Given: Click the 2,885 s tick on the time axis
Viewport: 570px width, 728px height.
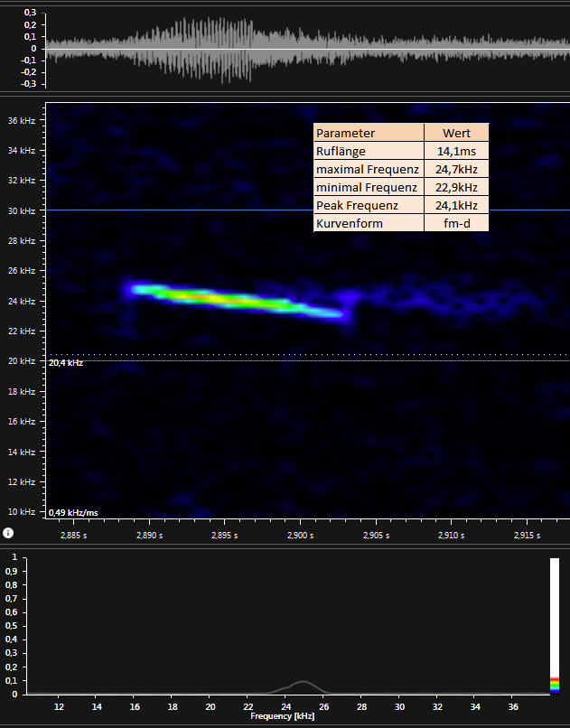Looking at the screenshot, I should [x=73, y=536].
